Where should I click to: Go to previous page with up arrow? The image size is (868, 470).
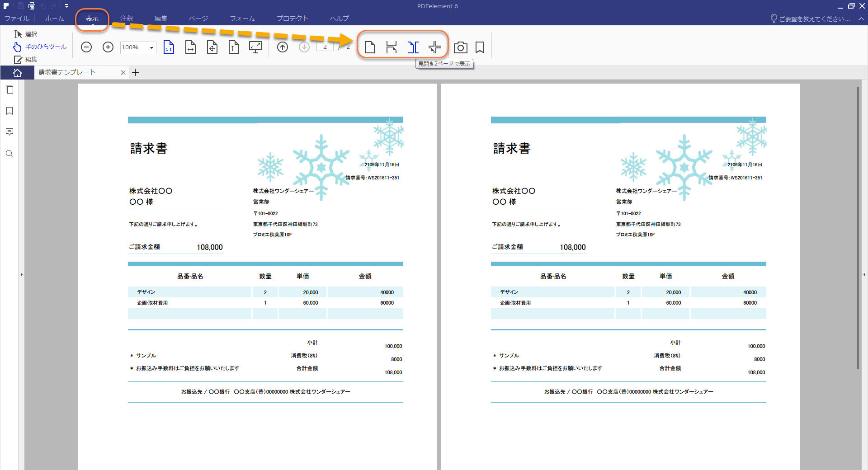coord(283,47)
